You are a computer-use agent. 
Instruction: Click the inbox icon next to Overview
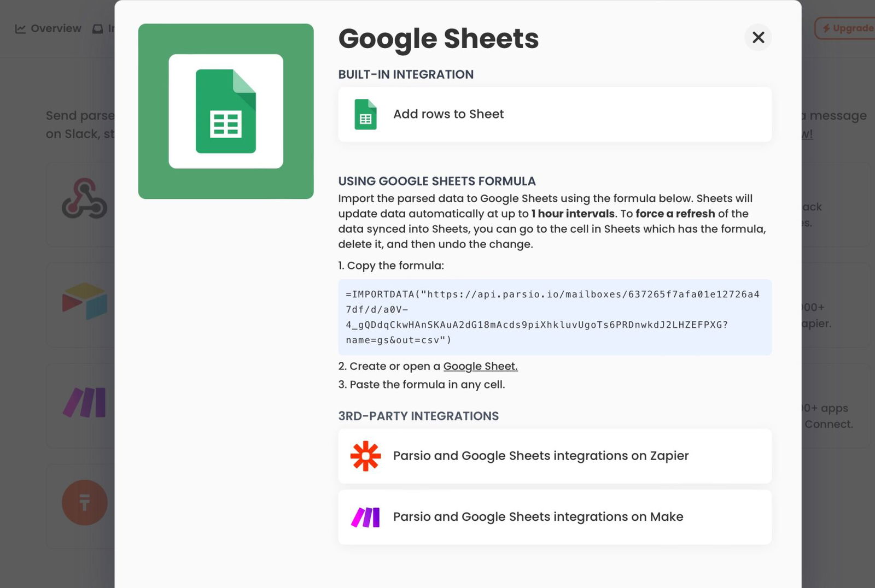98,28
